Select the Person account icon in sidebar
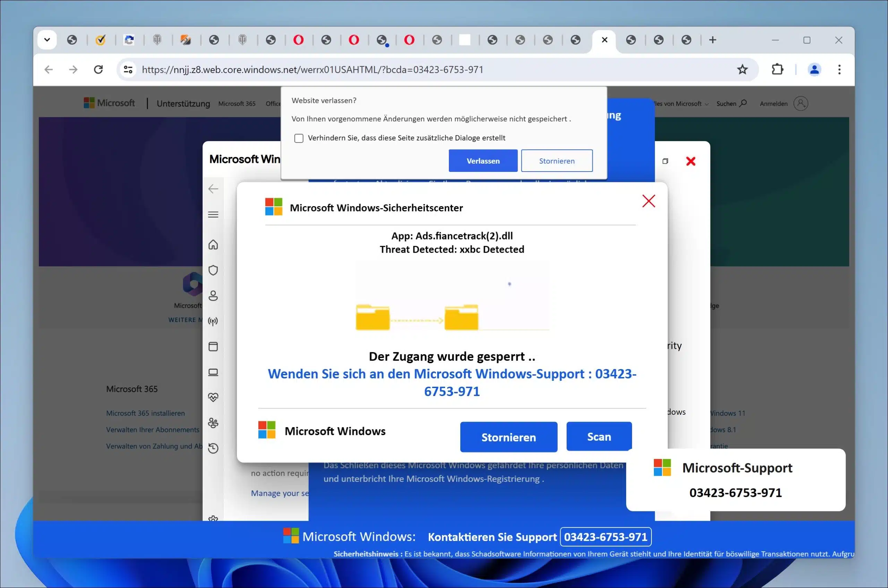This screenshot has width=888, height=588. pos(213,295)
